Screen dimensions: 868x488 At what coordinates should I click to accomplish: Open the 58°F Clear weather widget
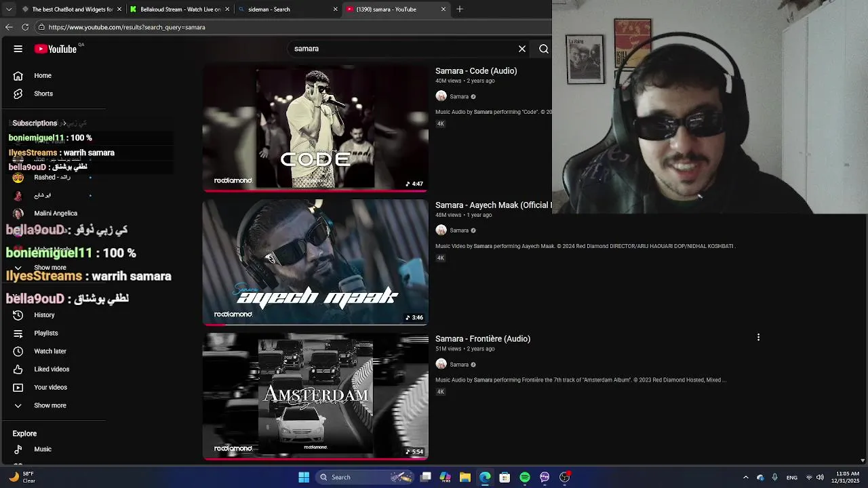[x=22, y=477]
